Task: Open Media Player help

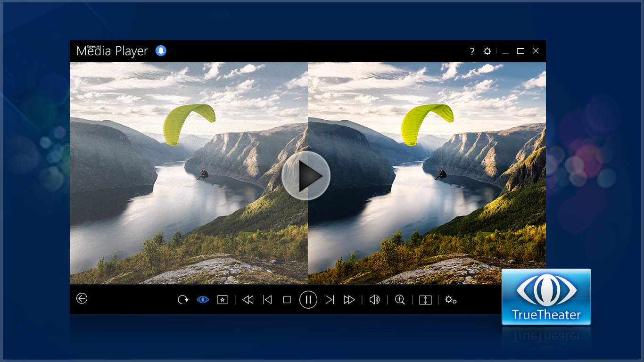Action: coord(471,51)
